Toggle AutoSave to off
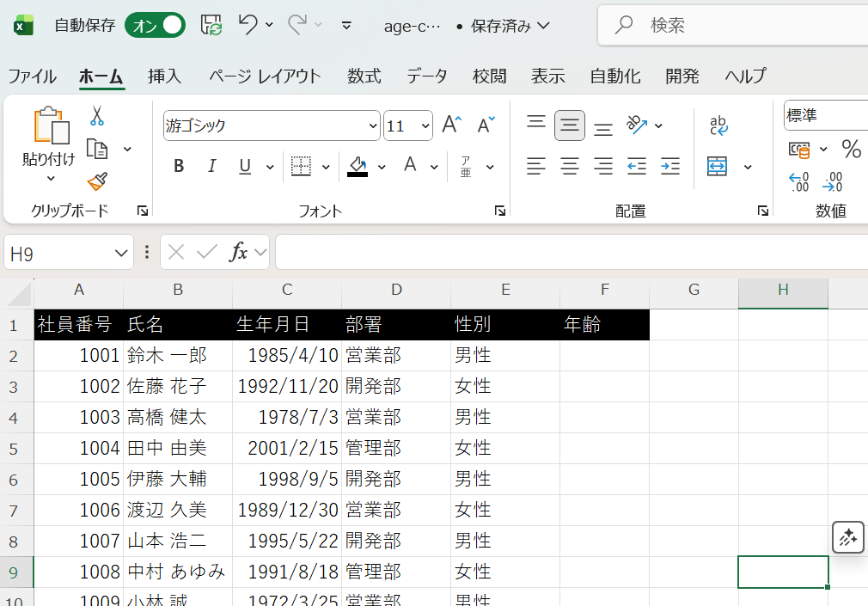Viewport: 868px width, 606px height. (x=155, y=25)
